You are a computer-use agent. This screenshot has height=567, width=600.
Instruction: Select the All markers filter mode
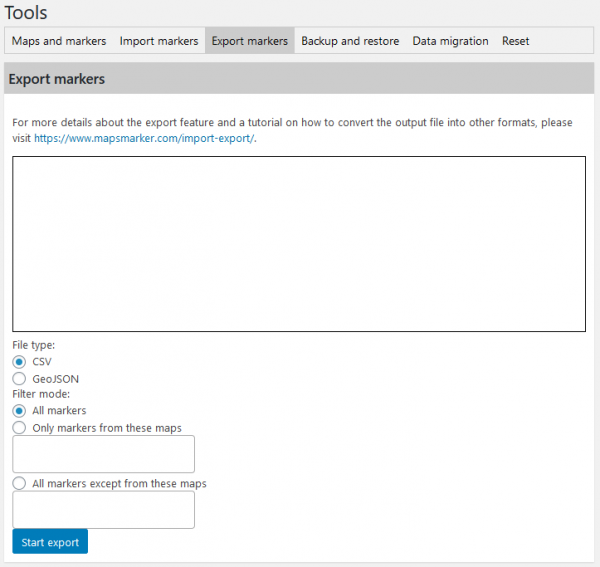[x=19, y=411]
